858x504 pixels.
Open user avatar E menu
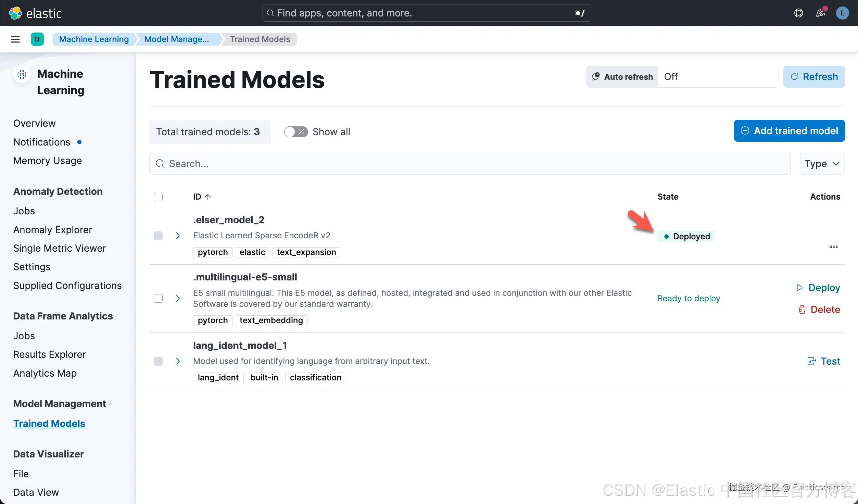842,13
